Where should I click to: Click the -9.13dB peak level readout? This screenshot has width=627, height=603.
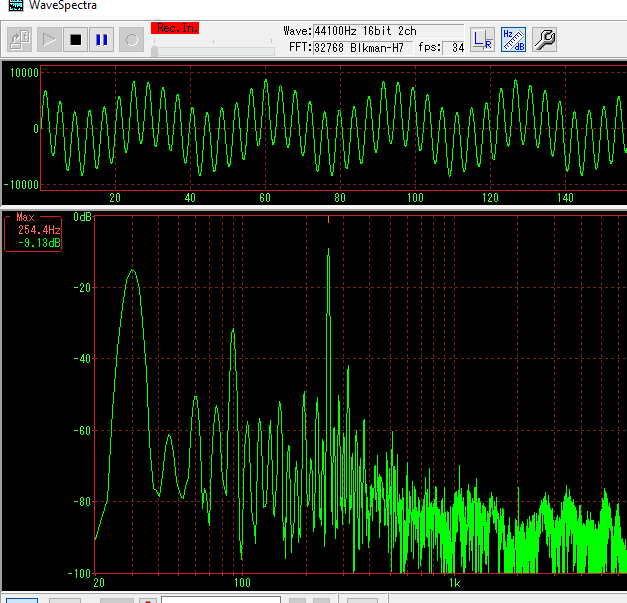pyautogui.click(x=39, y=243)
